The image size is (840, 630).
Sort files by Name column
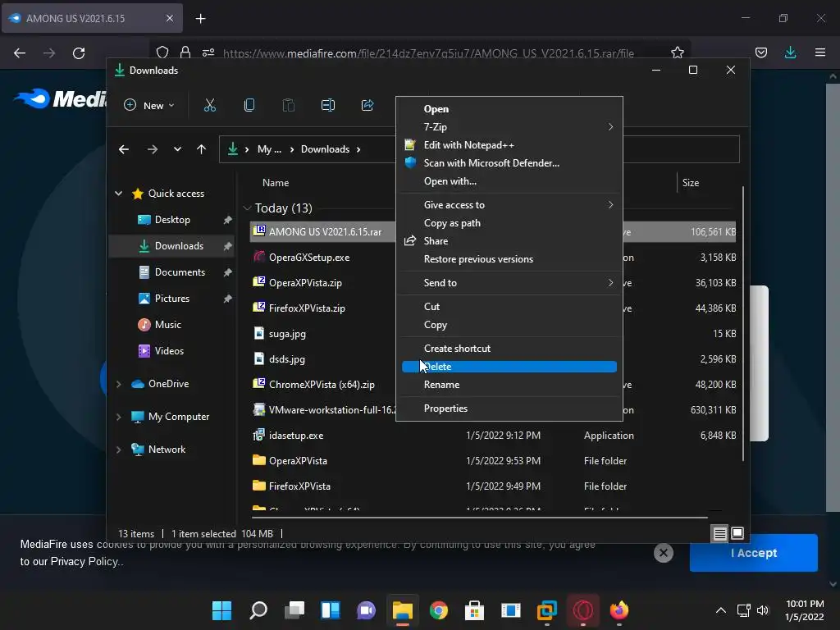[276, 183]
